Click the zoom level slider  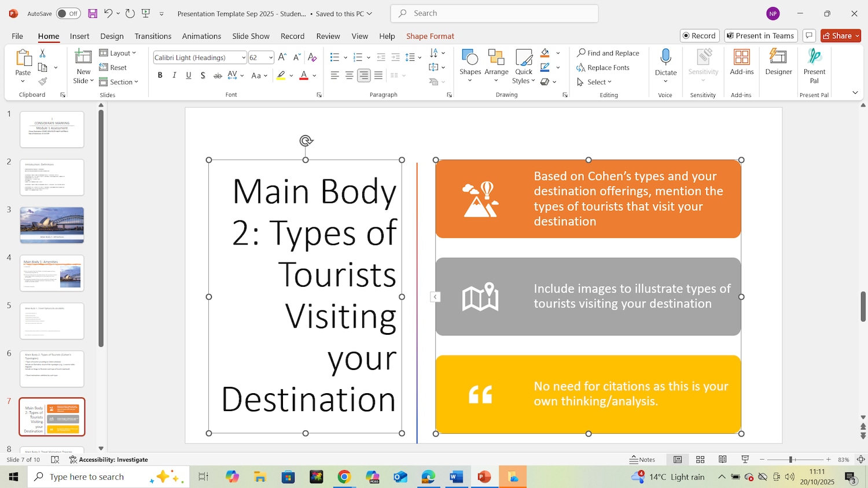[790, 460]
